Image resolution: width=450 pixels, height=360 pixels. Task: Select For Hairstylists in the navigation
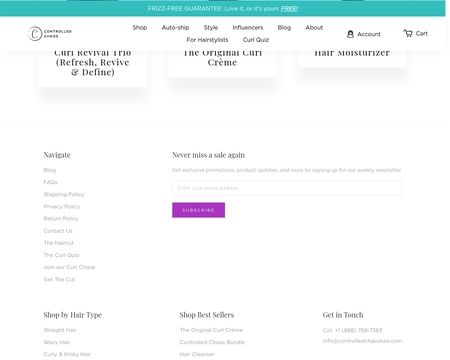[x=207, y=40]
